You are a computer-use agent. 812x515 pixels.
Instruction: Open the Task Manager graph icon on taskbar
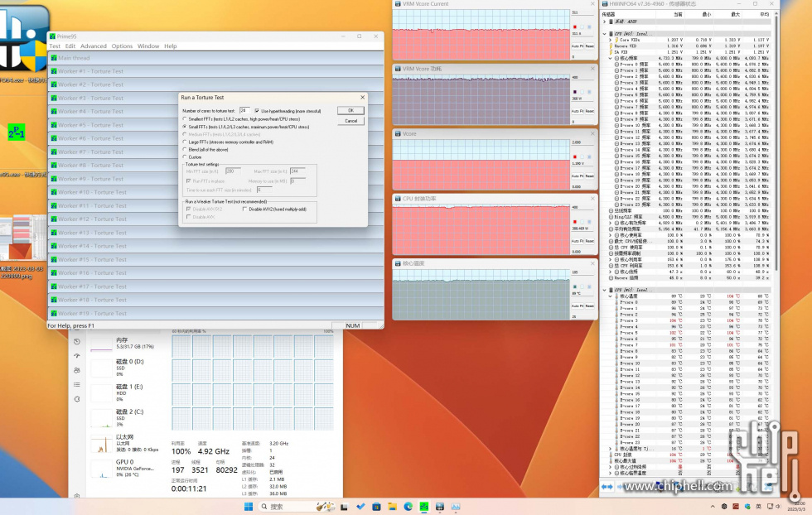(x=456, y=506)
